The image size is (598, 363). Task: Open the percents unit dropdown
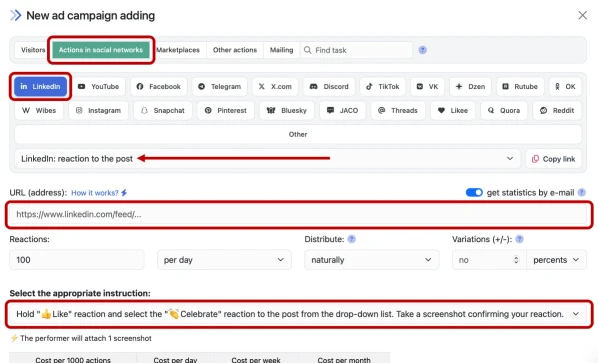coord(556,260)
